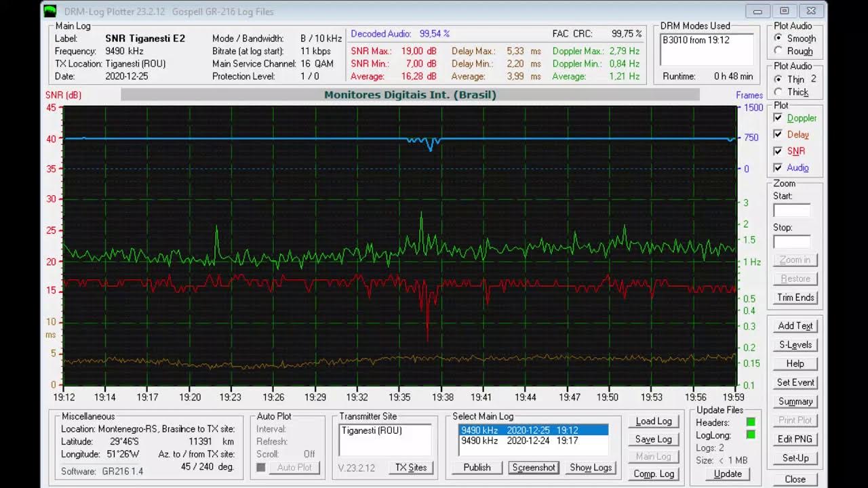Click the SNR average '16,28 dB' value
868x488 pixels.
tap(418, 77)
